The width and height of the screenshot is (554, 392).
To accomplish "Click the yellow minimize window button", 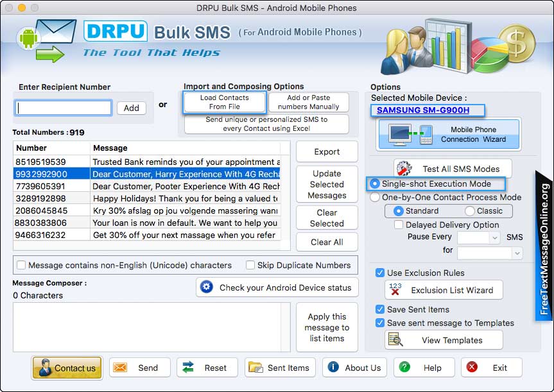I will [x=22, y=8].
